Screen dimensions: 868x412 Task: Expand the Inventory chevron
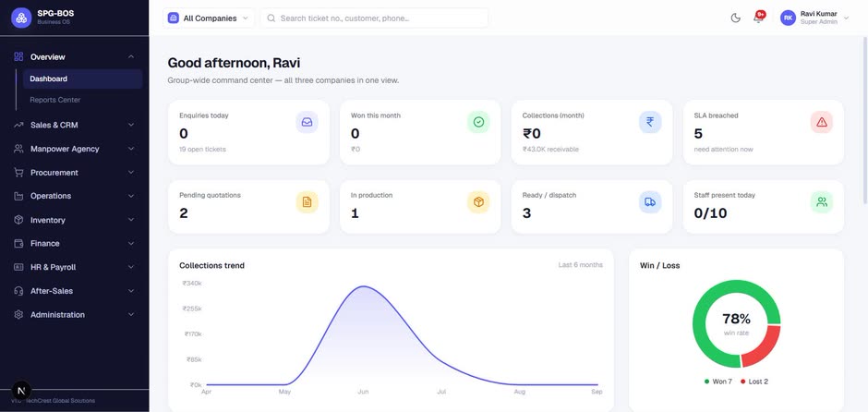pos(131,220)
